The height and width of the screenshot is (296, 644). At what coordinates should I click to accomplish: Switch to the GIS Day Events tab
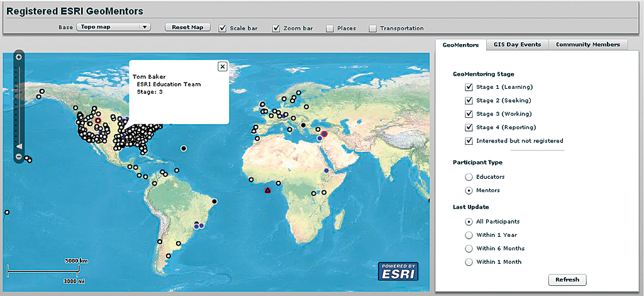tap(516, 45)
